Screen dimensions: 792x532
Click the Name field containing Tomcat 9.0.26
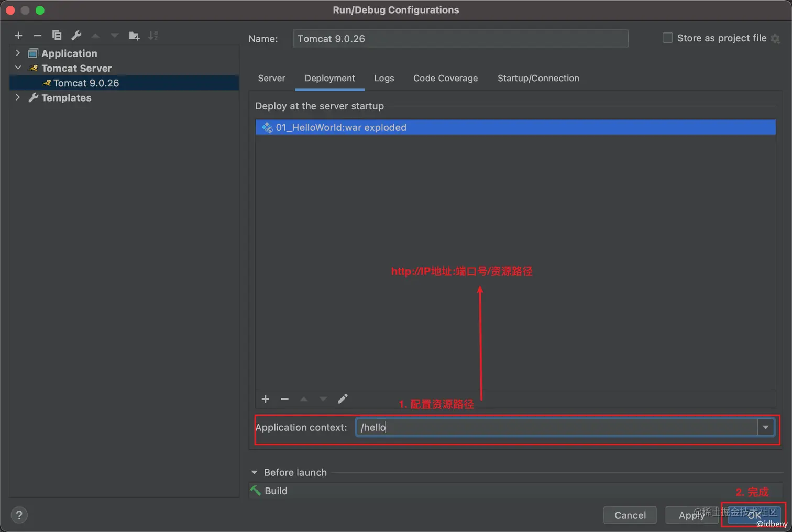coord(460,39)
